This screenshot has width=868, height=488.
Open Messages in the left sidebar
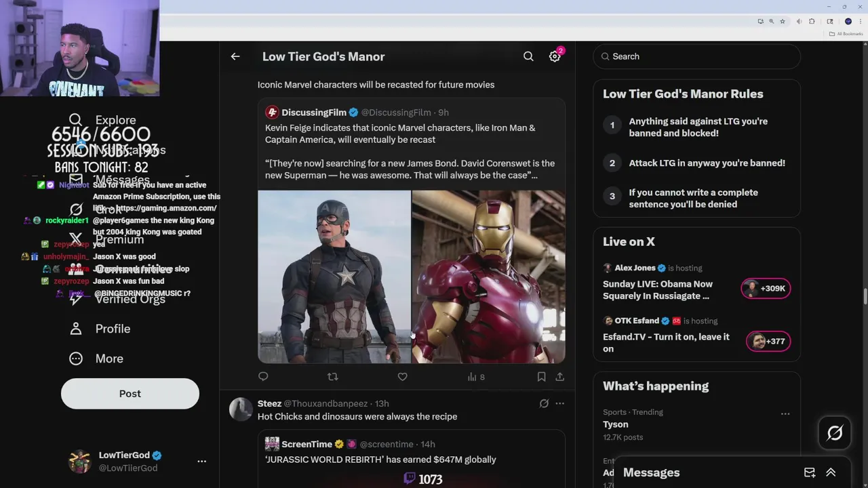point(108,180)
